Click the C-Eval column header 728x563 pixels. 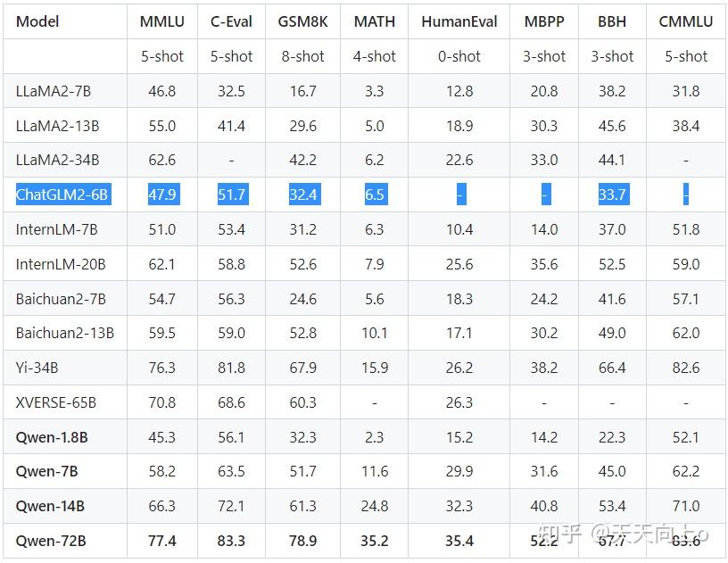[x=231, y=21]
